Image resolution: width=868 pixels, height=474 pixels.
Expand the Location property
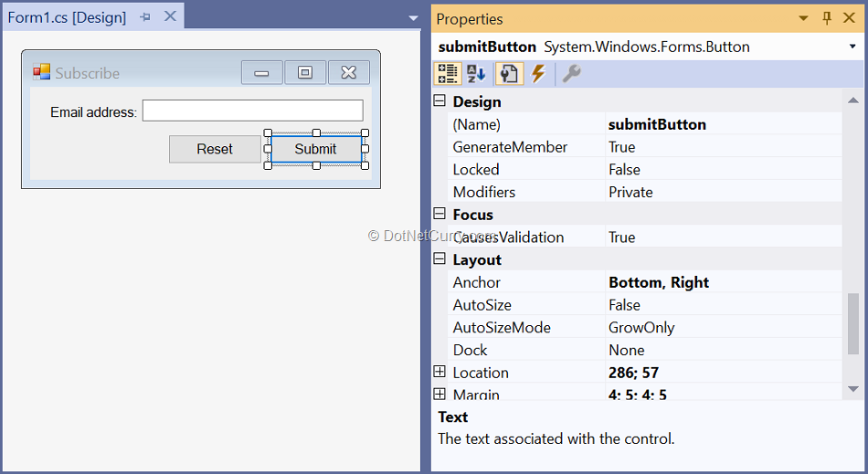point(439,372)
